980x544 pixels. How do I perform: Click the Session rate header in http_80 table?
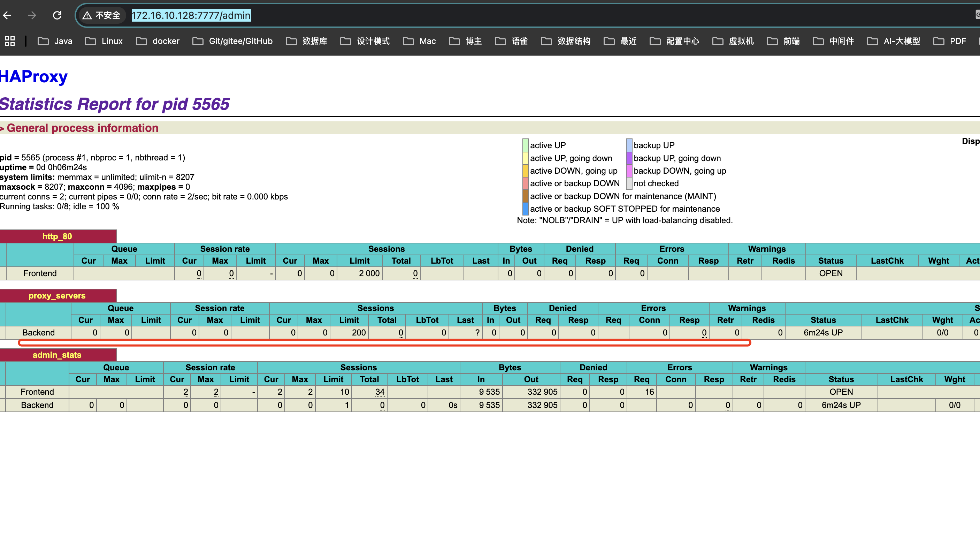click(x=225, y=249)
